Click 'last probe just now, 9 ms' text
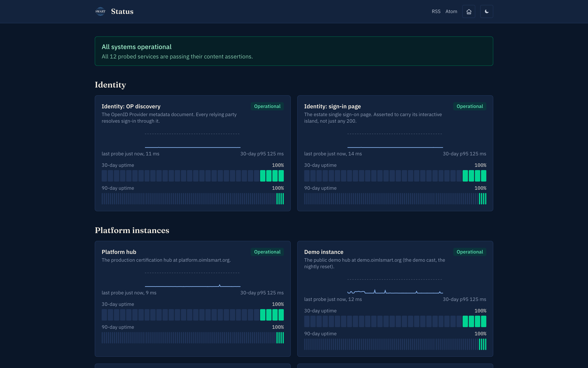Screen dimensions: 588x368 tap(129, 293)
